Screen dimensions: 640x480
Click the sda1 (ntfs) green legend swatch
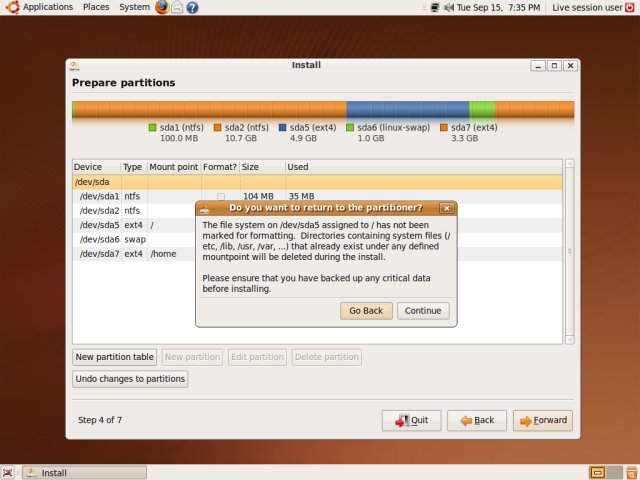[x=153, y=128]
